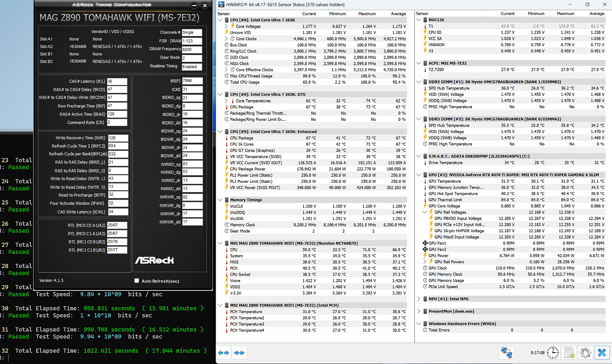
Task: Click the Core Voltages lightning icon
Action: [233, 26]
